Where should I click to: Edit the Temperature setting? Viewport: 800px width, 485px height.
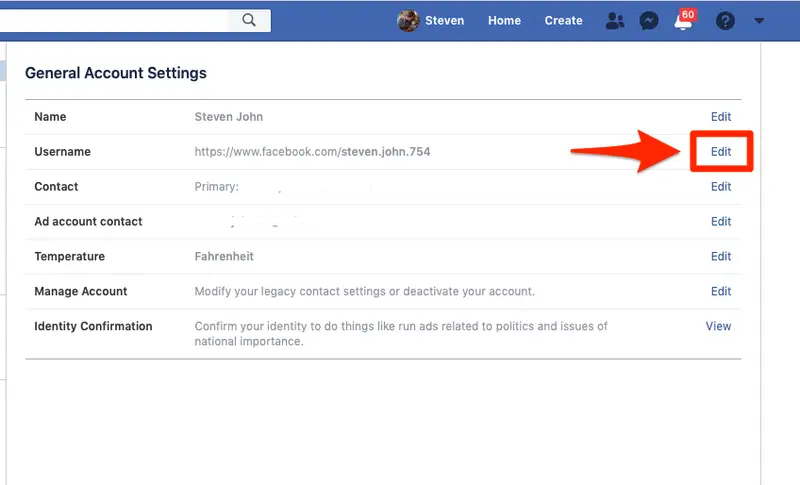click(x=721, y=257)
